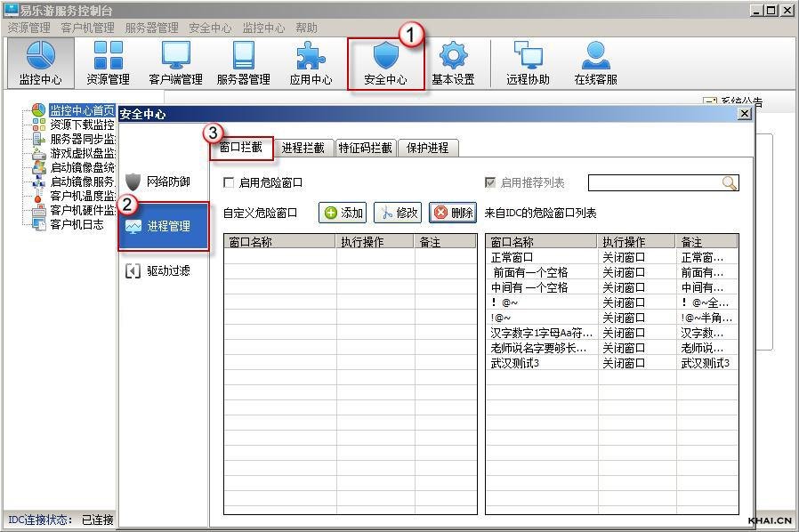Launch 远程协助 from the toolbar
799x532 pixels.
coord(529,62)
